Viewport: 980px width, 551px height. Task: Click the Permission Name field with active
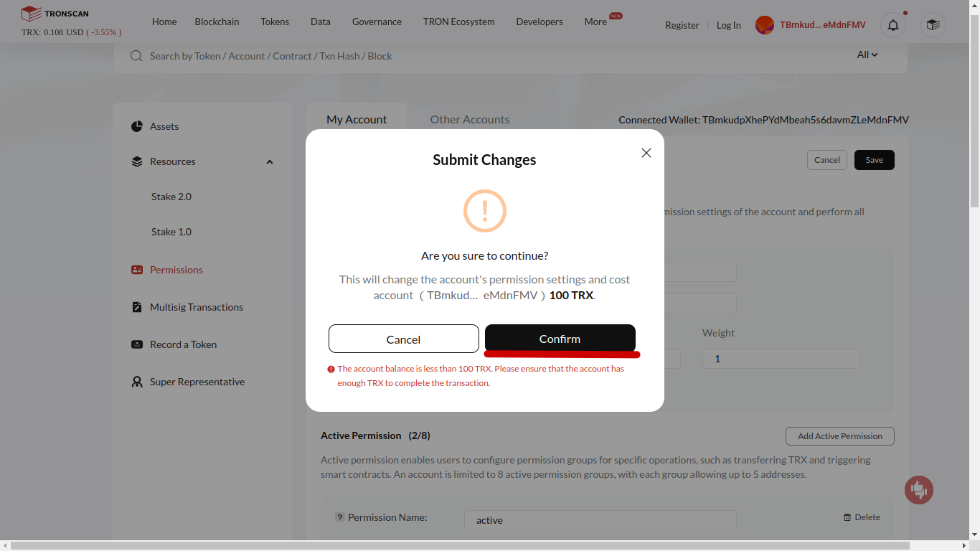click(600, 520)
